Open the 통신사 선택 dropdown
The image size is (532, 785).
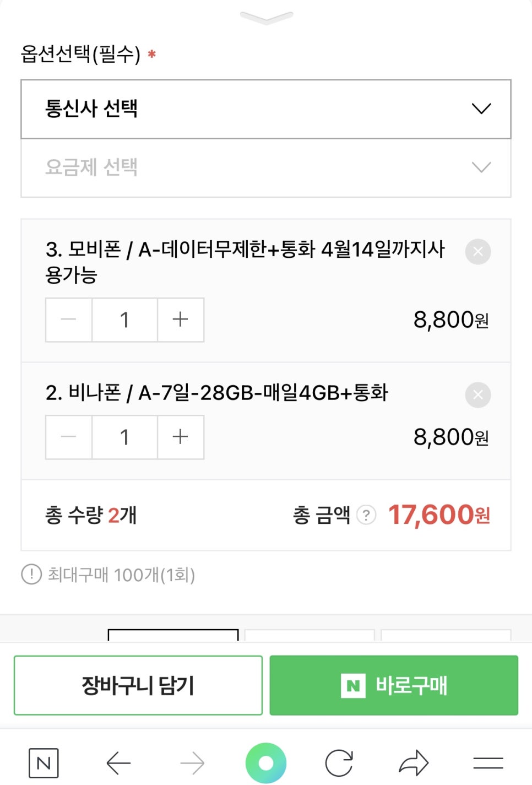266,109
